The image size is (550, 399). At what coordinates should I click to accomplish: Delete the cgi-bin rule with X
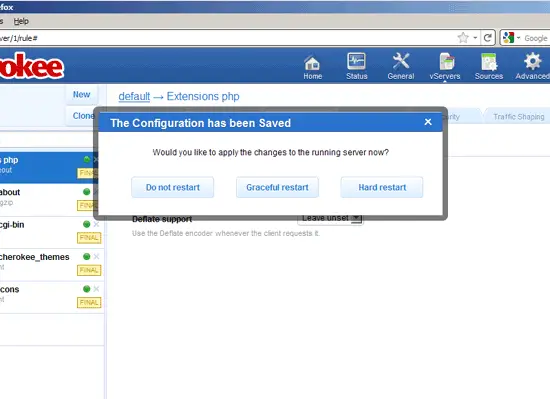click(96, 224)
